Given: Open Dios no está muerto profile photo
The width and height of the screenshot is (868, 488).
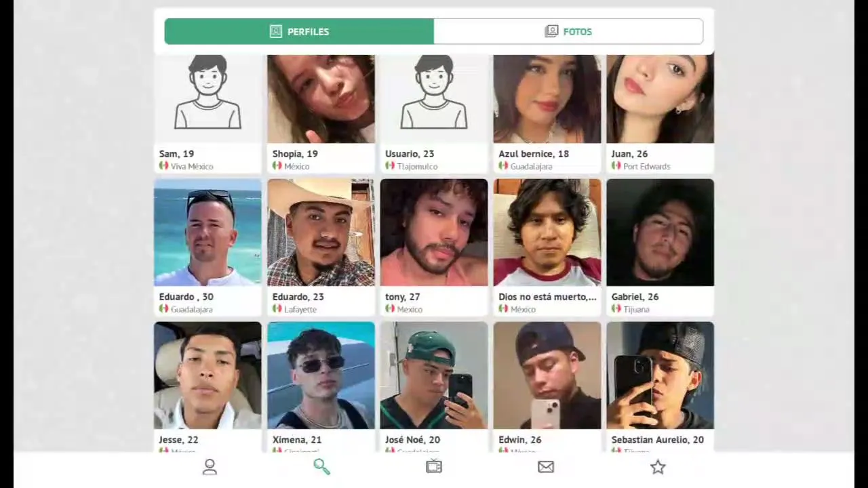Looking at the screenshot, I should coord(547,232).
